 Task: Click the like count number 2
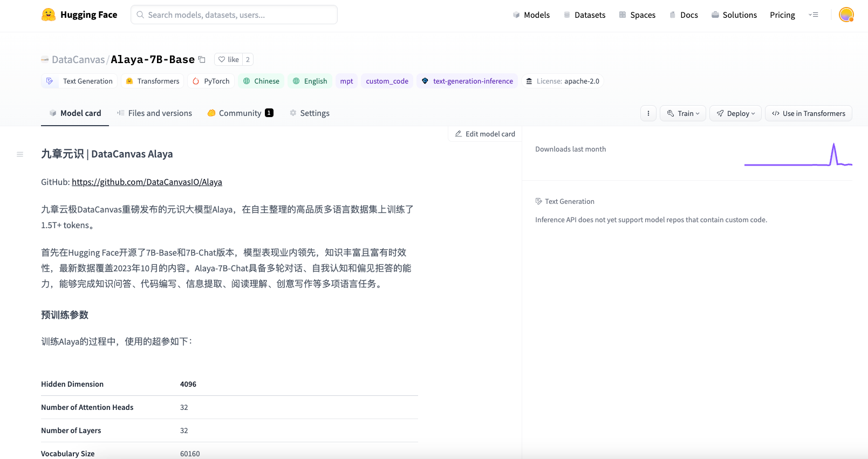(248, 59)
